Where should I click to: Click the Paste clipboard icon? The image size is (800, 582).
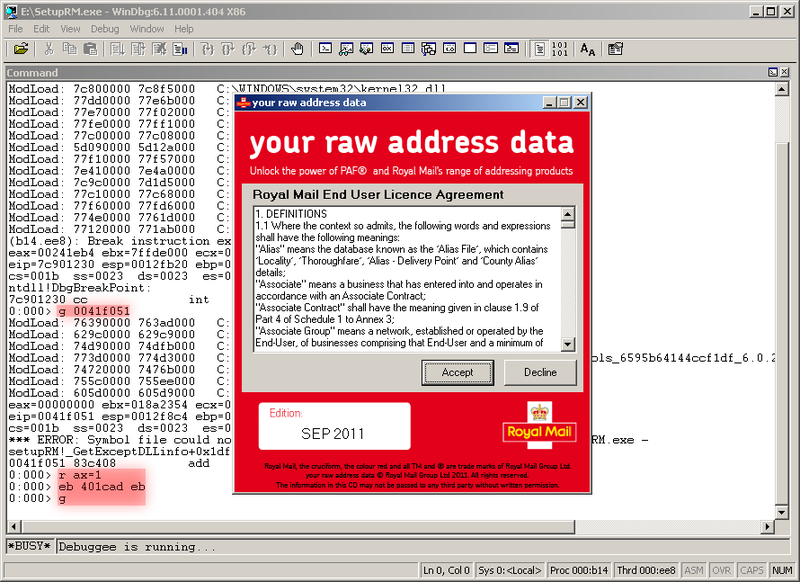pyautogui.click(x=90, y=49)
